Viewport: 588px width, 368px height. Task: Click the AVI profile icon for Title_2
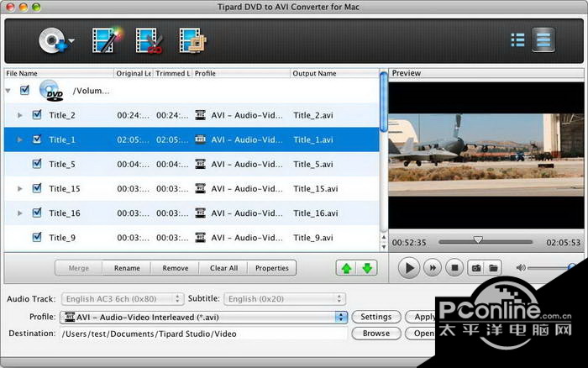point(200,115)
